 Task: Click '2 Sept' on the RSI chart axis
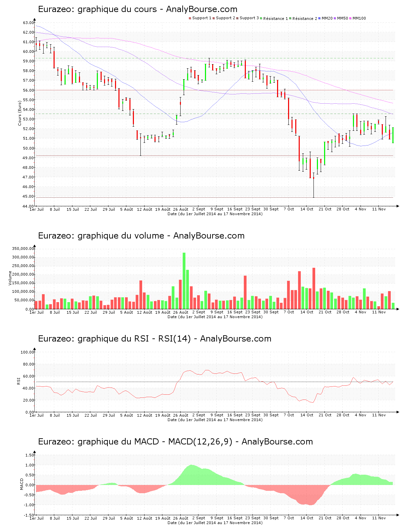click(x=198, y=415)
